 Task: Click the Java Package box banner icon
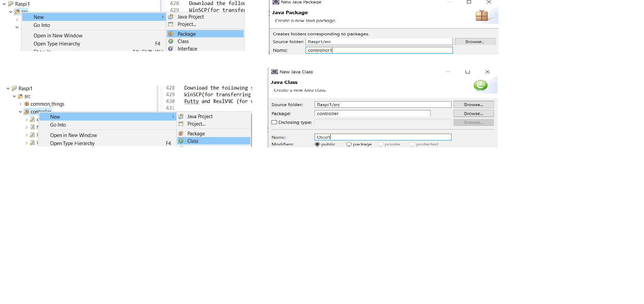pyautogui.click(x=481, y=15)
